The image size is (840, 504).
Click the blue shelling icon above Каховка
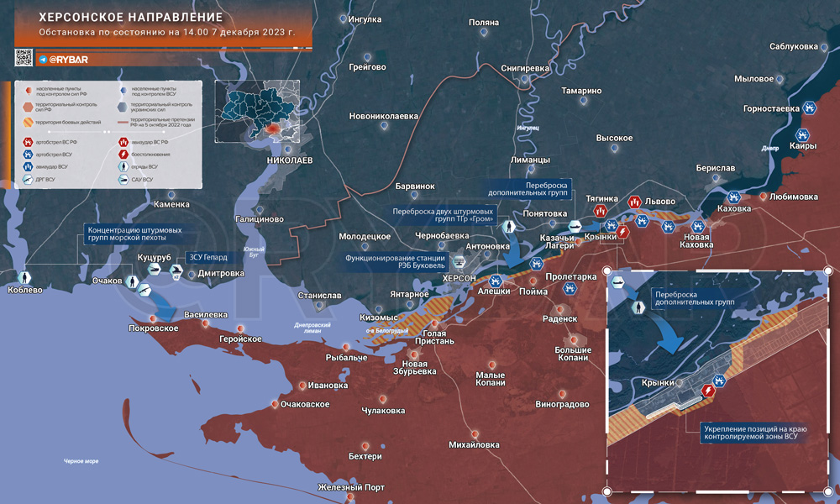click(734, 197)
